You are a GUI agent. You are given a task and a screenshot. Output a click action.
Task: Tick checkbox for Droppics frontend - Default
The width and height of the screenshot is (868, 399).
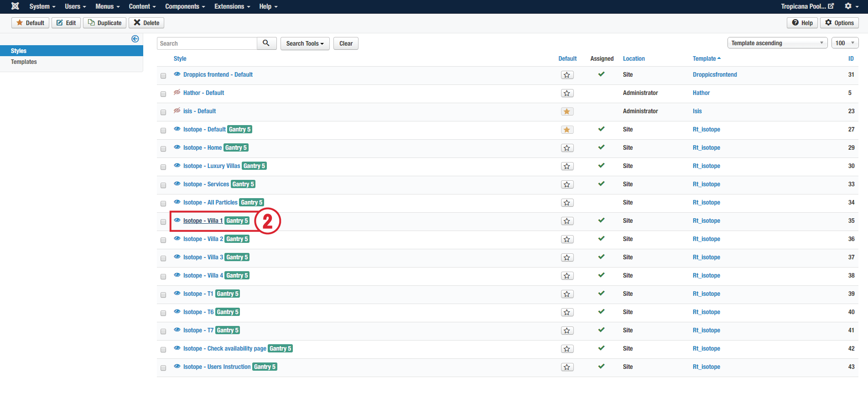point(163,76)
